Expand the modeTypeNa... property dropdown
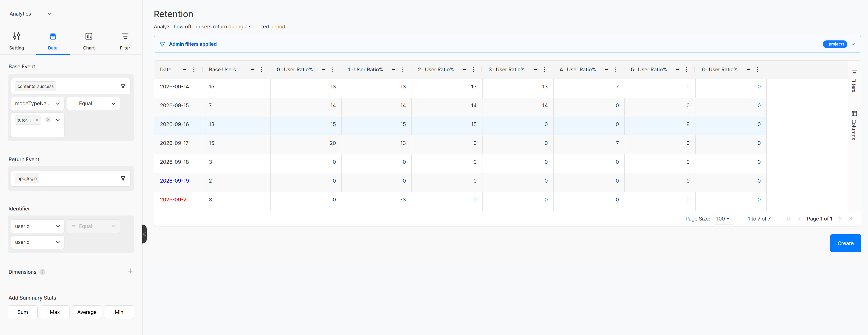This screenshot has width=868, height=335. tap(37, 103)
